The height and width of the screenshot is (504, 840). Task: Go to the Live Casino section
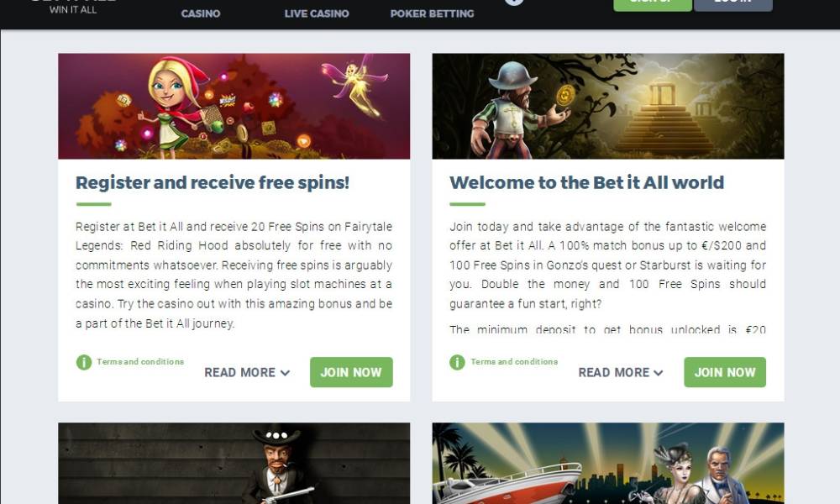[317, 13]
